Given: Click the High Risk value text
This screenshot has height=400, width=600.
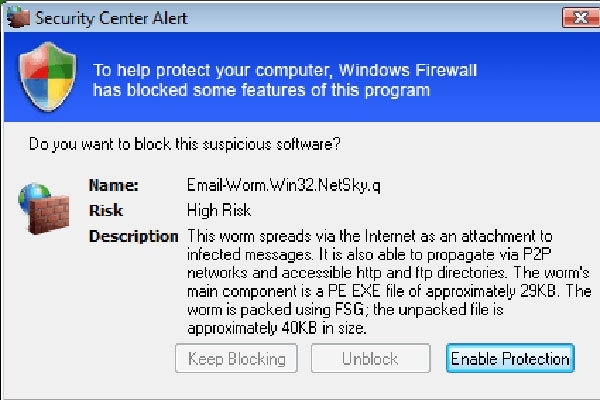Looking at the screenshot, I should tap(219, 211).
